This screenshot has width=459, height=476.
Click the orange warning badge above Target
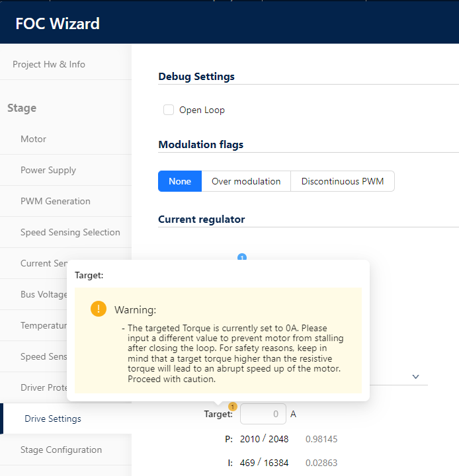point(232,407)
